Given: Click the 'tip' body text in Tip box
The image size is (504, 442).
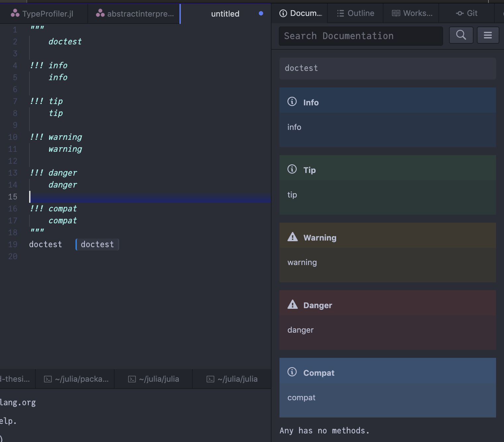Looking at the screenshot, I should pyautogui.click(x=292, y=195).
